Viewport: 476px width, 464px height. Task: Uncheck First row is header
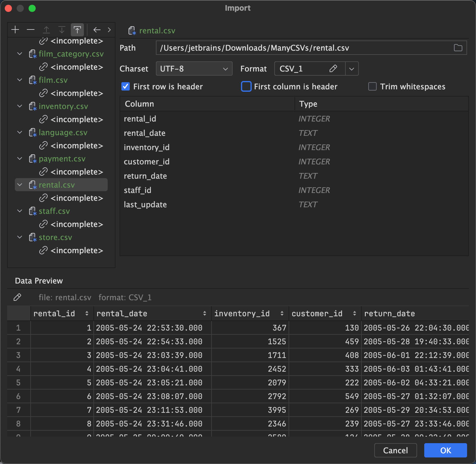coord(126,87)
